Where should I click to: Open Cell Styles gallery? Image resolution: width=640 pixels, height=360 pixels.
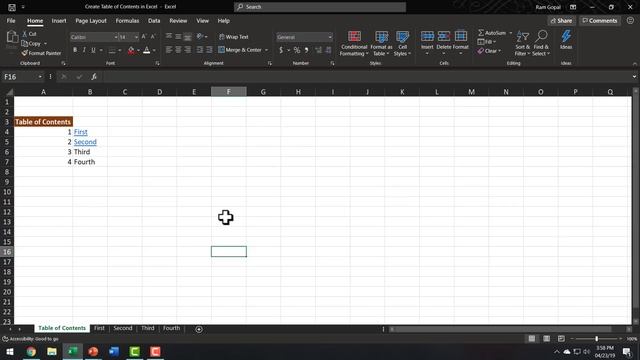402,43
